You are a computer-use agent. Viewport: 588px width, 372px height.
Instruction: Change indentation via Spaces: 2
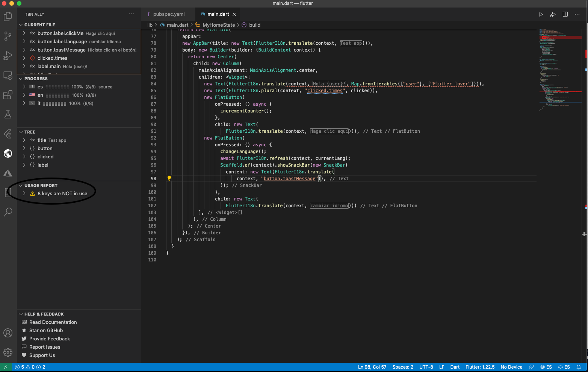(403, 367)
